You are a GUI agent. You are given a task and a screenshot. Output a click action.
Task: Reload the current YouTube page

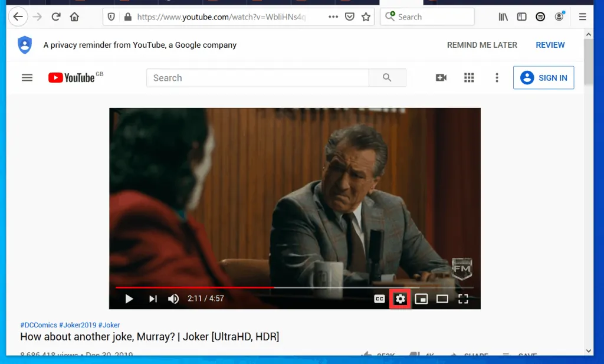click(56, 17)
